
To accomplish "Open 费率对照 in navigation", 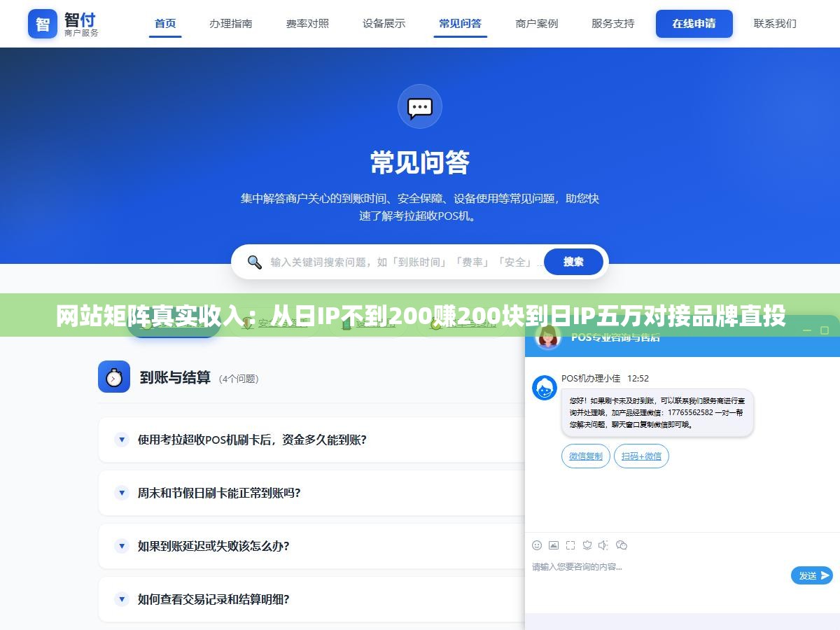I will click(307, 23).
